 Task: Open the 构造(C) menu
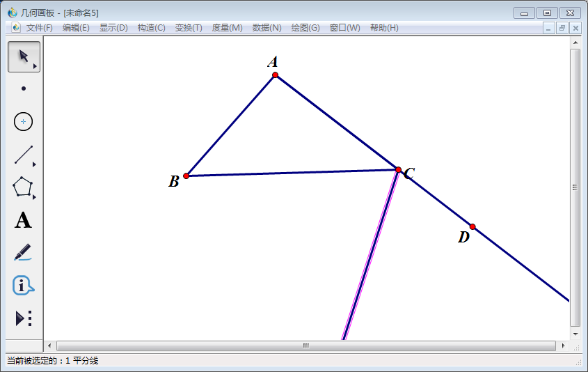click(152, 28)
